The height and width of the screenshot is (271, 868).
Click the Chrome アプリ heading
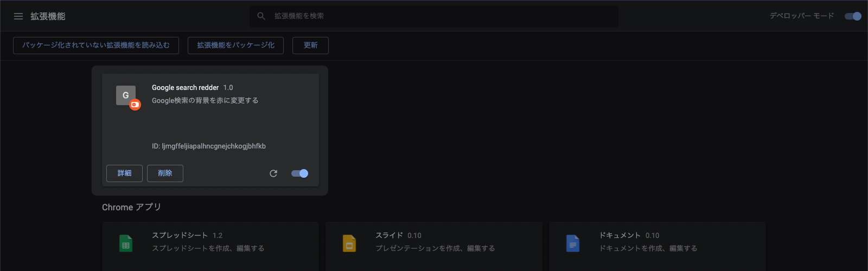click(131, 207)
